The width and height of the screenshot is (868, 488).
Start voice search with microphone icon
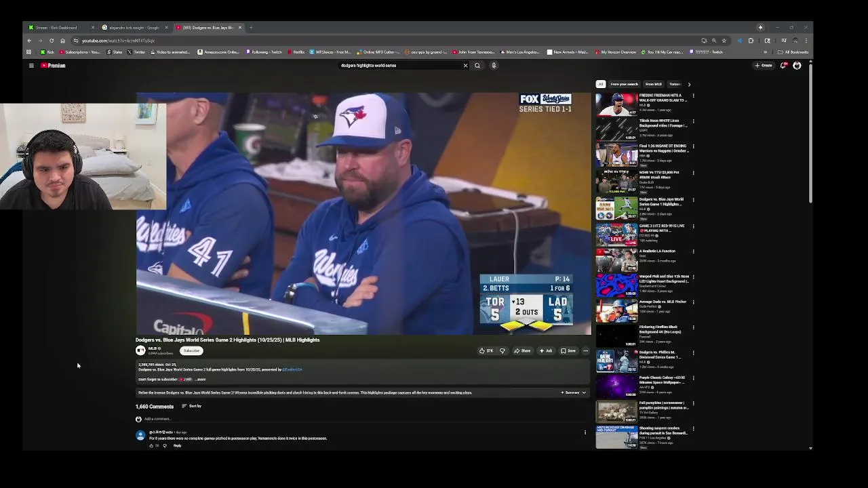pos(494,66)
